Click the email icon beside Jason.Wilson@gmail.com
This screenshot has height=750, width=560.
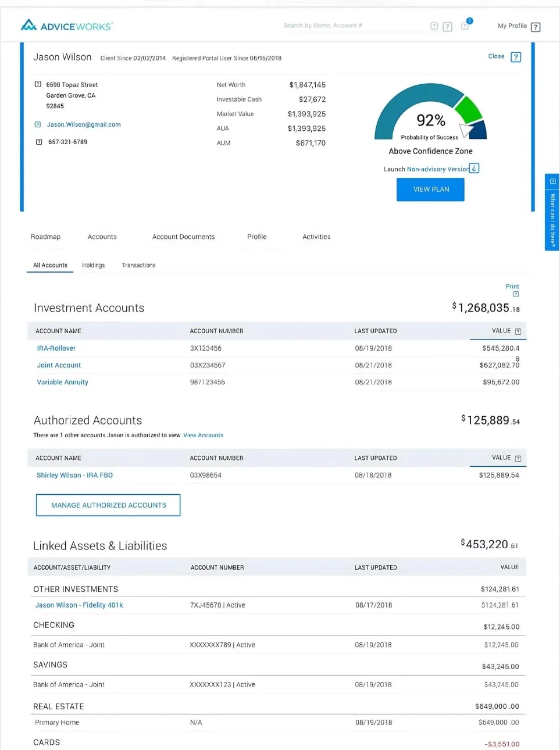(x=38, y=124)
